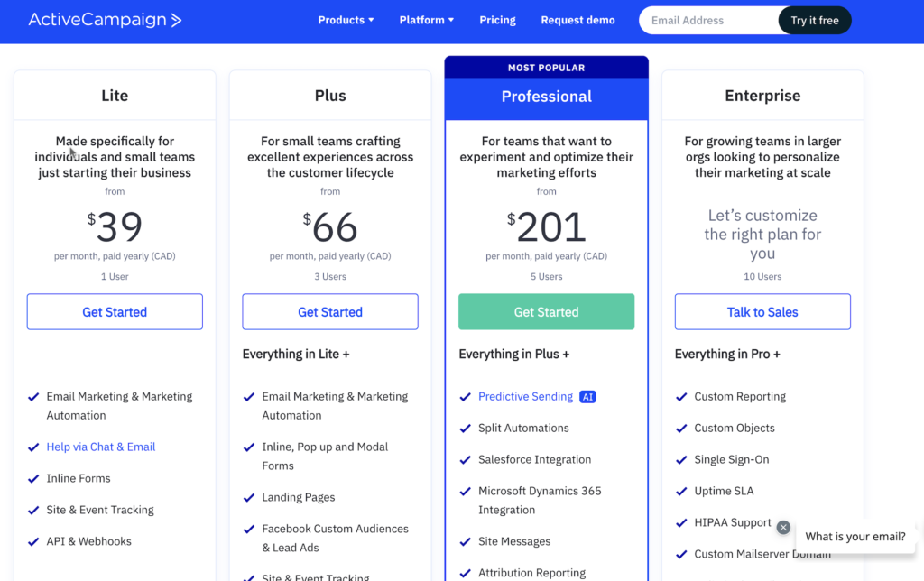Focus the Email Address input field
The width and height of the screenshot is (924, 581).
point(708,20)
